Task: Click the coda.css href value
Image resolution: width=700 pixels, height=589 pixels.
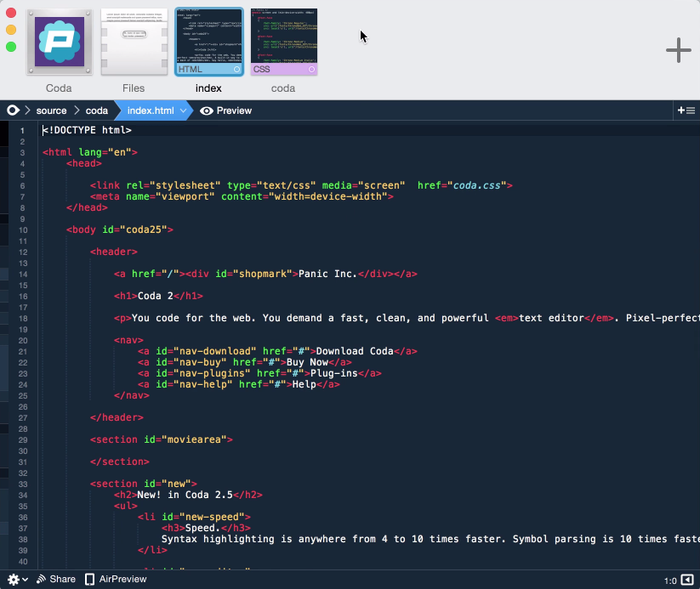Action: coord(477,185)
